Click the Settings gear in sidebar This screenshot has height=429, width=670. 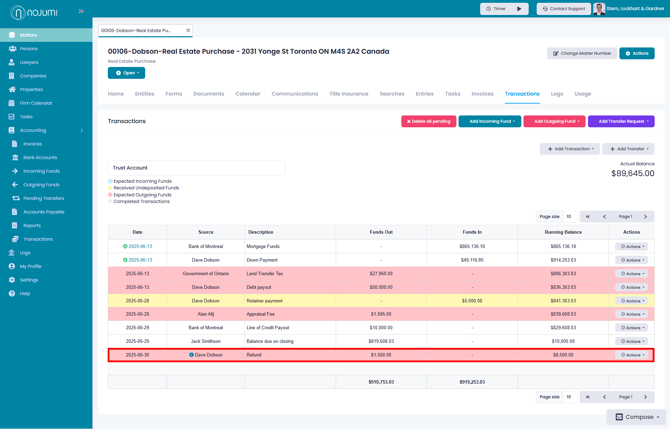coord(12,280)
